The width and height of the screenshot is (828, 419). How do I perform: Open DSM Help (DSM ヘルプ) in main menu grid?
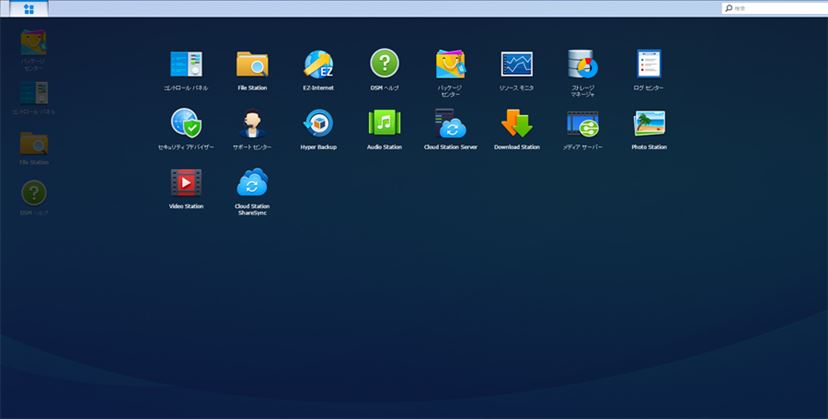[384, 63]
